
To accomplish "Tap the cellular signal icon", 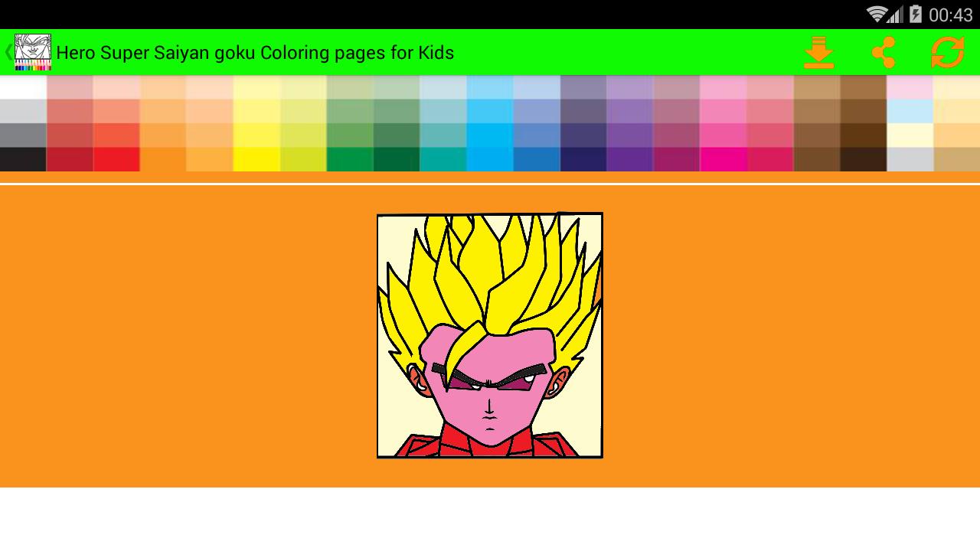I will click(895, 15).
